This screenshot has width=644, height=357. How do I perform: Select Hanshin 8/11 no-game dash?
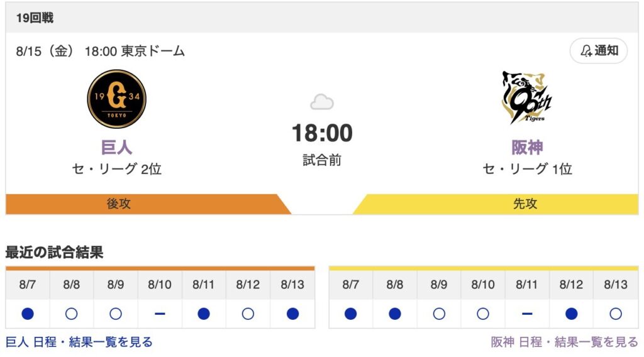coord(527,314)
